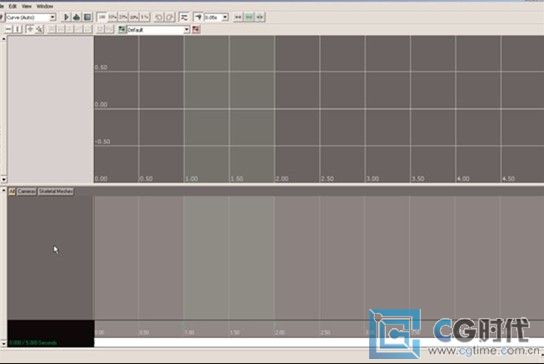Screen dimensions: 544x364
Task: Open the Curve (Auto) interpolation dropdown
Action: click(x=52, y=17)
